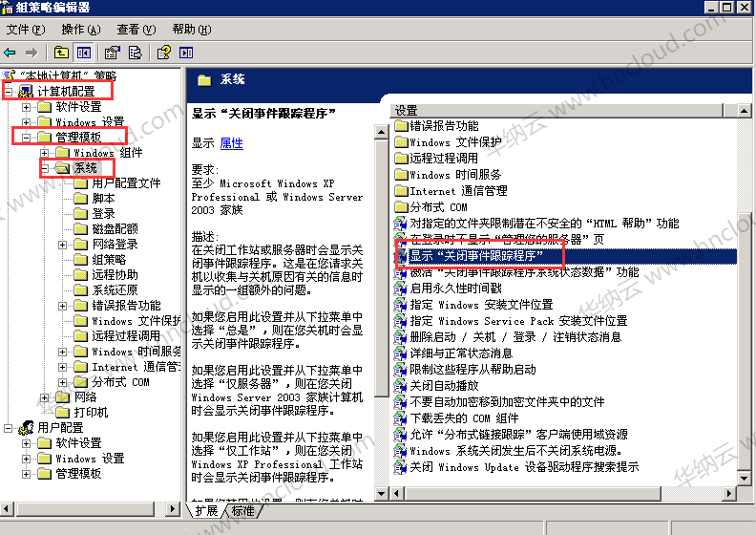Viewport: 756px width, 535px height.
Task: Collapse the 用户配置 tree node
Action: (9, 428)
